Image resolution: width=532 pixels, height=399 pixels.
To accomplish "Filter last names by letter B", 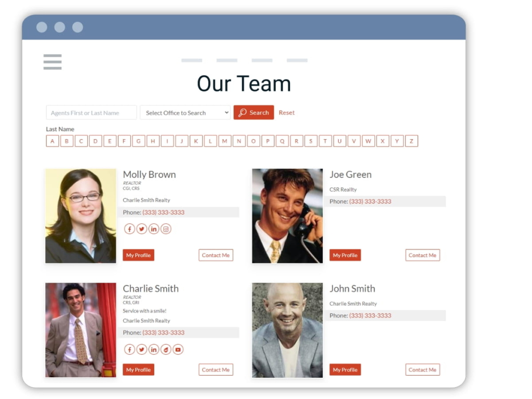I will pos(66,141).
